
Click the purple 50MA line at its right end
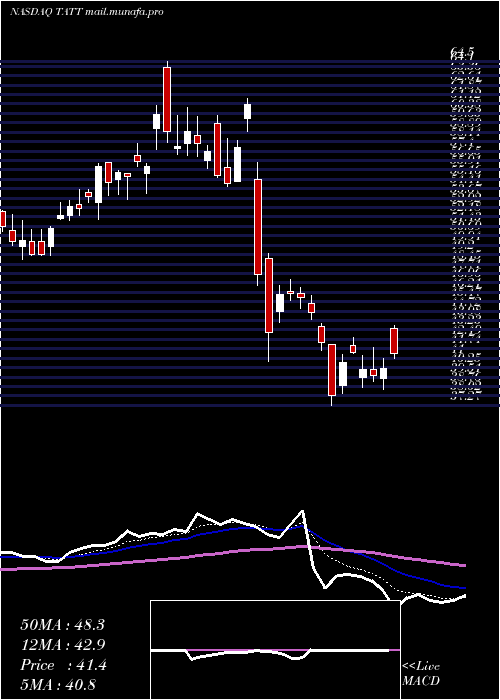462,565
